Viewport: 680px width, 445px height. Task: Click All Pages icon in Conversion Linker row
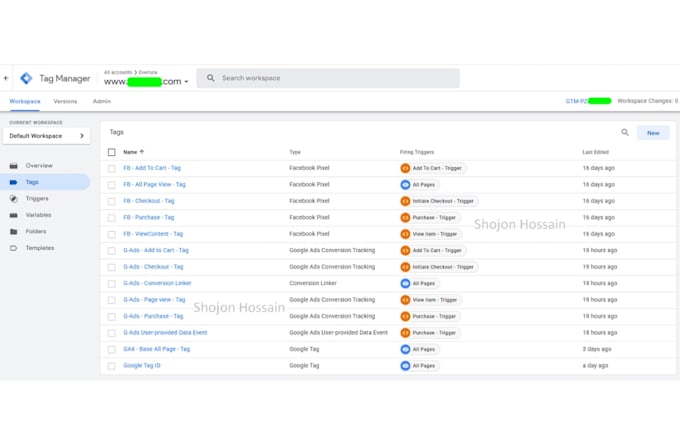click(x=405, y=284)
